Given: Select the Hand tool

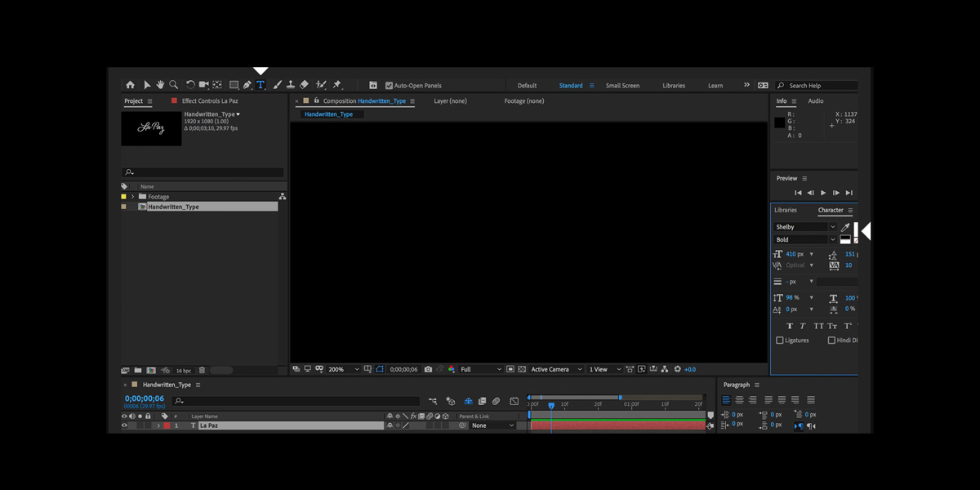Looking at the screenshot, I should click(x=160, y=85).
